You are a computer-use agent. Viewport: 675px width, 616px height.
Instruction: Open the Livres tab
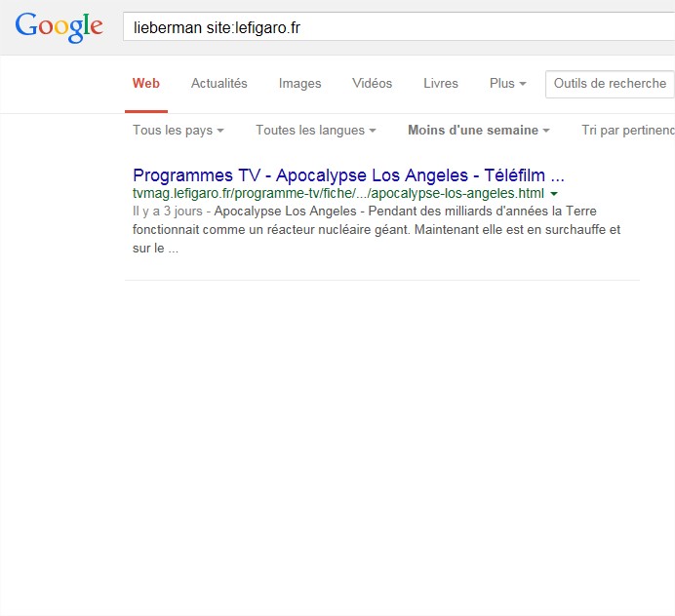[441, 84]
